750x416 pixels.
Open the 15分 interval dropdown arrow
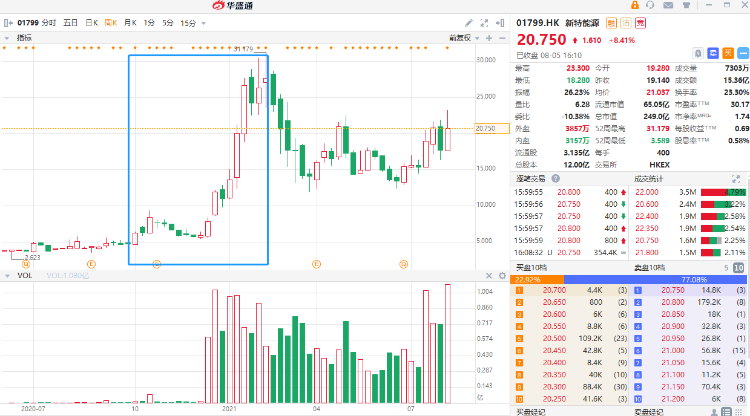pyautogui.click(x=204, y=23)
